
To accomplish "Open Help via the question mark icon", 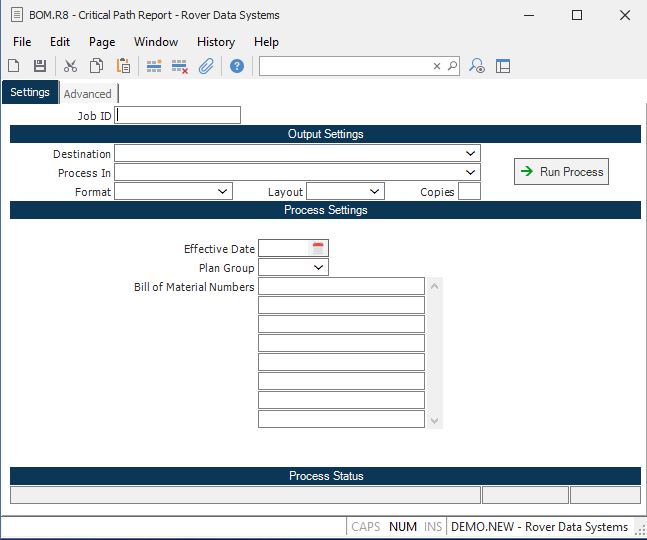I will 237,66.
